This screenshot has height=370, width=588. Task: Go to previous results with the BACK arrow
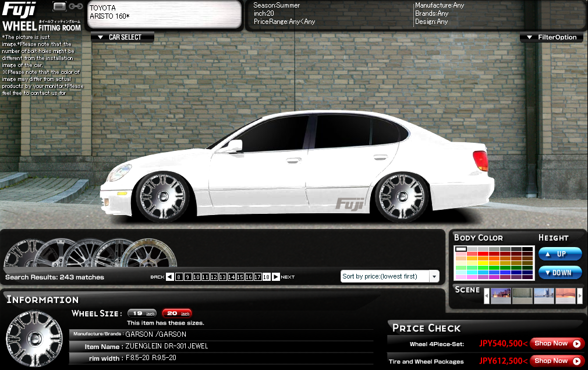coord(169,277)
